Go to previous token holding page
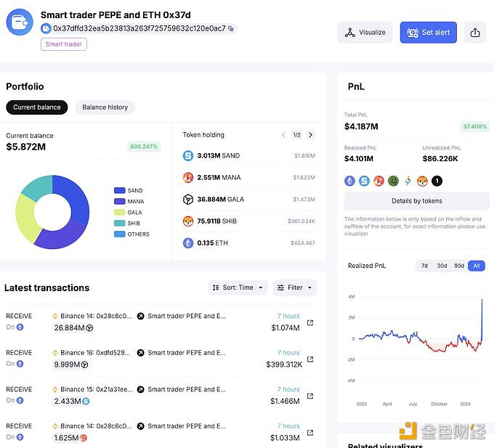Viewport: 494px width, 448px height. tap(283, 135)
